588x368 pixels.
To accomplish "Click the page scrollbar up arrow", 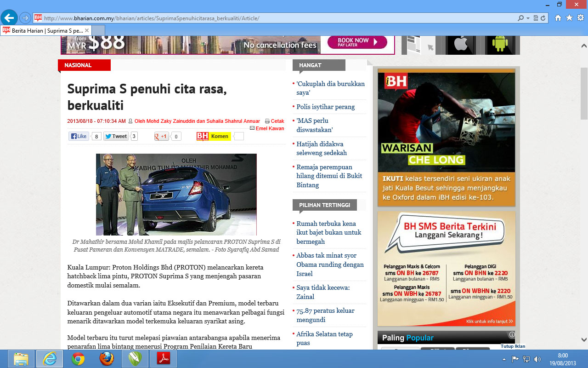I will pos(584,46).
